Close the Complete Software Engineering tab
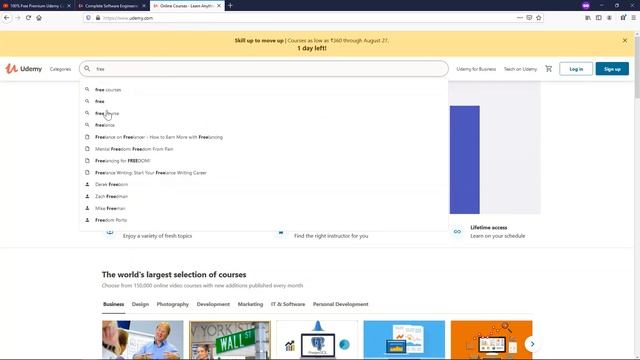This screenshot has height=360, width=640. point(144,6)
